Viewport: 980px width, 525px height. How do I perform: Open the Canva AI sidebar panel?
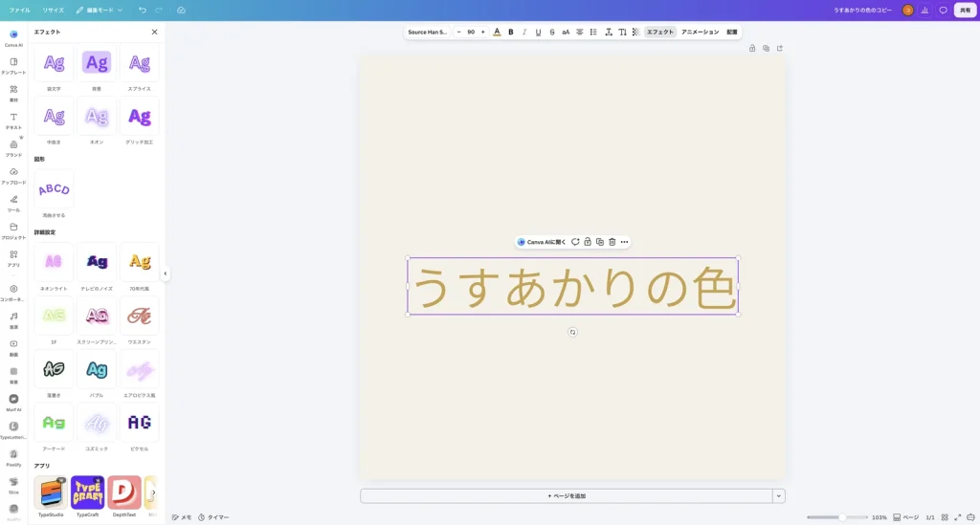tap(13, 38)
